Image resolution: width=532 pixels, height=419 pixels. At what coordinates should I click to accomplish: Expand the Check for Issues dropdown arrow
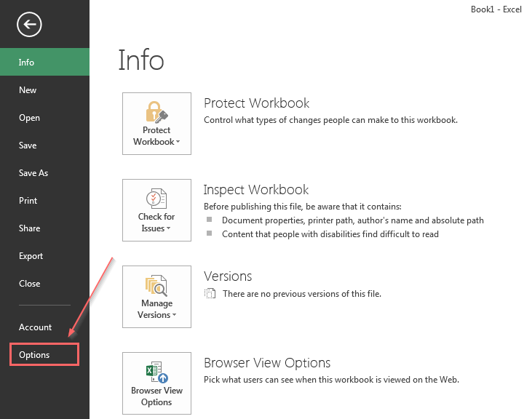pos(169,229)
